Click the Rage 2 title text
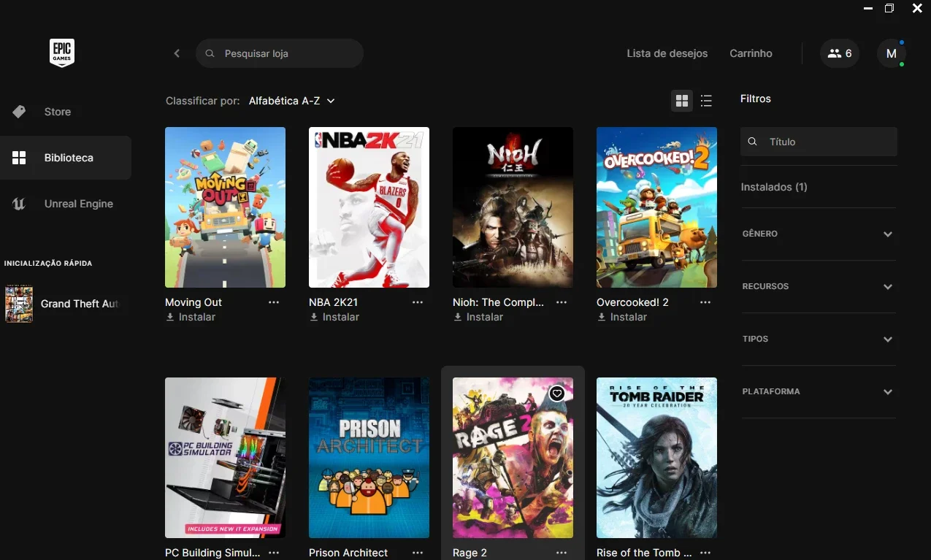 coord(470,553)
